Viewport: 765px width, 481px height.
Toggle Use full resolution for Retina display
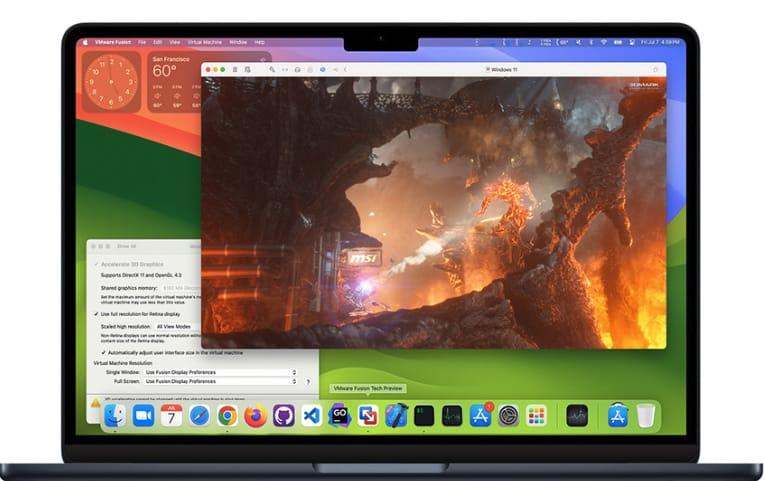tap(96, 314)
